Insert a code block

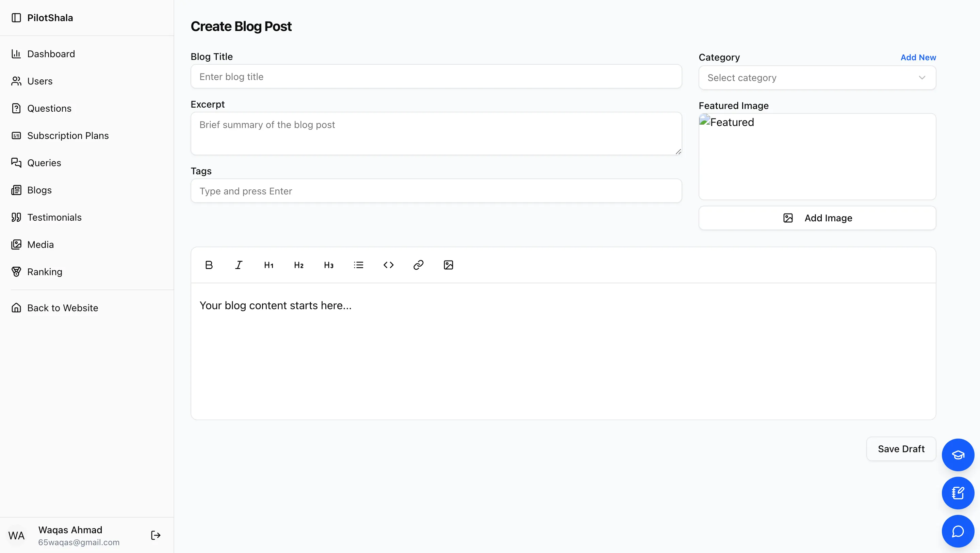[388, 265]
